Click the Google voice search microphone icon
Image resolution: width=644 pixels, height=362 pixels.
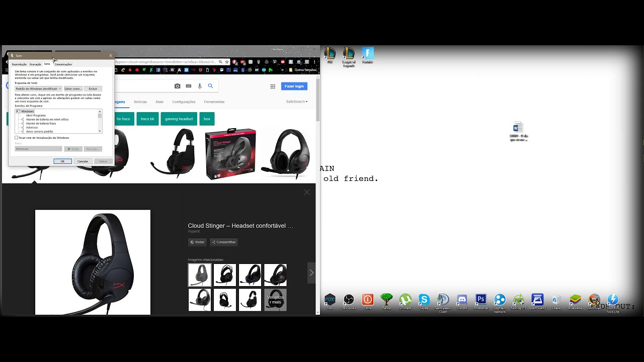click(x=200, y=86)
